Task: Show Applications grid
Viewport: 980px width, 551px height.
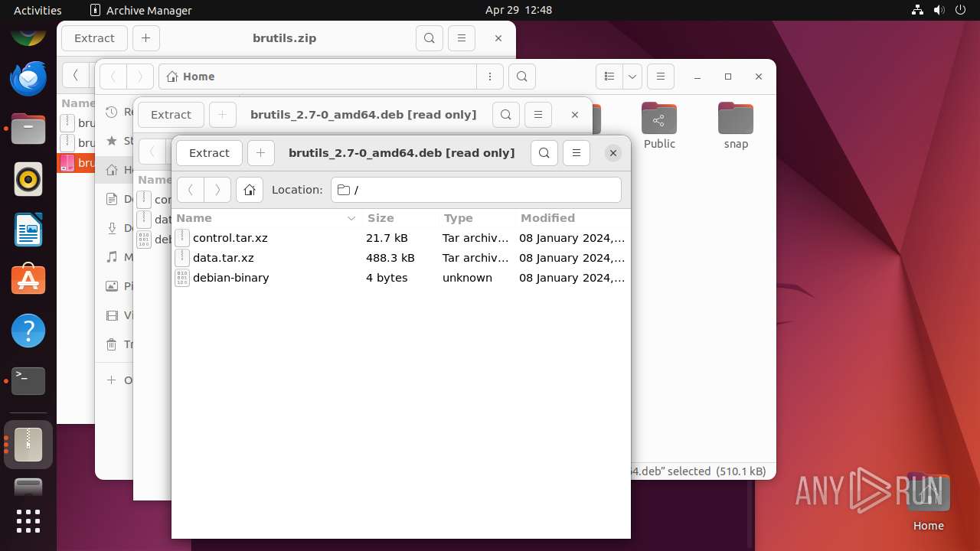Action: pyautogui.click(x=28, y=521)
